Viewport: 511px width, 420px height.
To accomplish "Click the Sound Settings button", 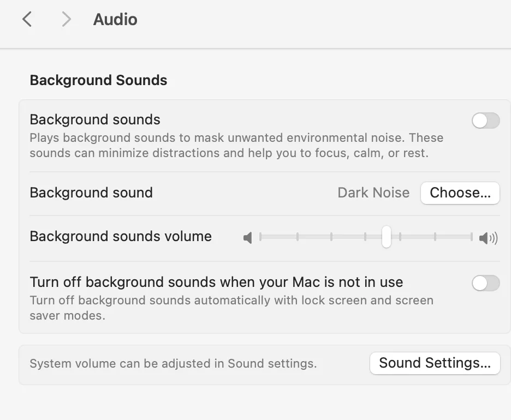I will click(435, 363).
